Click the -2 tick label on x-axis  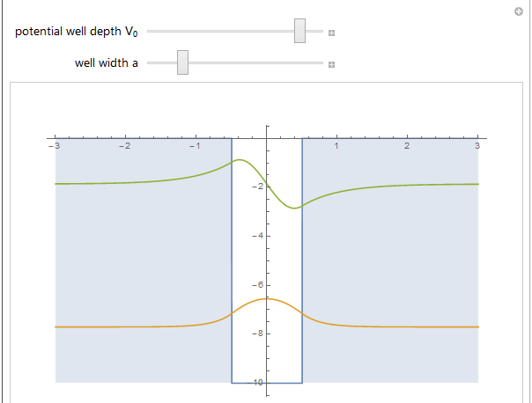[124, 146]
